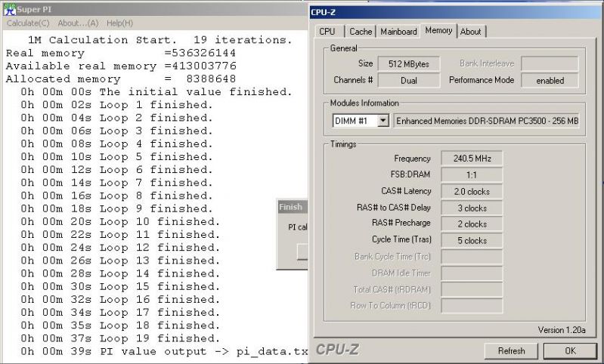This screenshot has height=364, width=604.
Task: Click the Performance Mode enabled field
Action: click(x=550, y=80)
